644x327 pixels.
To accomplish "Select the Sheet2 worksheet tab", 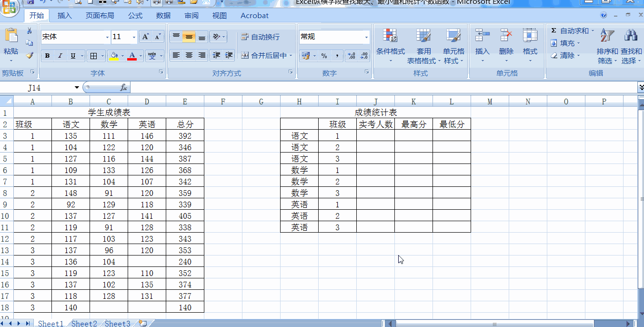I will [84, 323].
